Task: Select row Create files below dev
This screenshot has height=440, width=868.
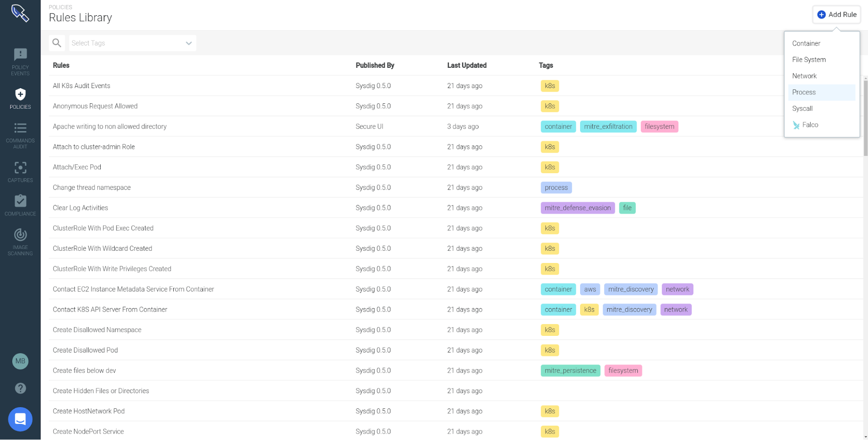Action: tap(455, 371)
